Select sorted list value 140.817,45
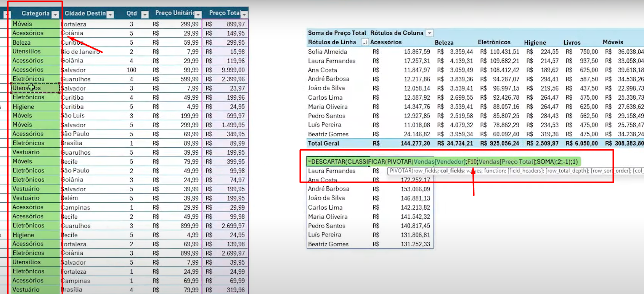 point(415,226)
